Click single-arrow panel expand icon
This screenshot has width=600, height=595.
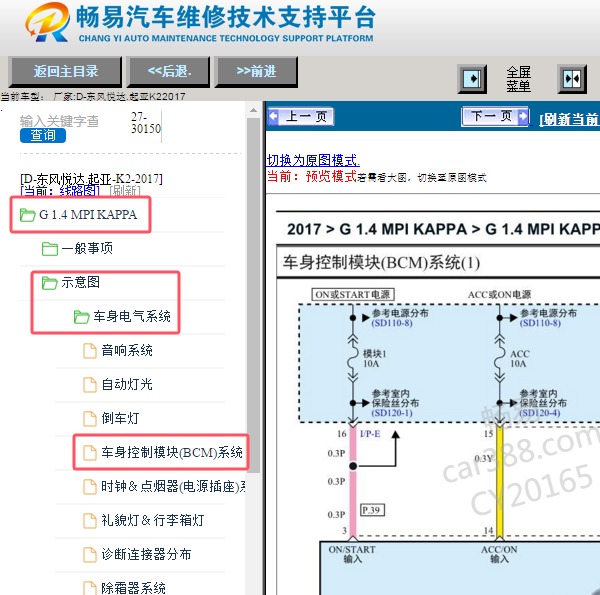[472, 79]
